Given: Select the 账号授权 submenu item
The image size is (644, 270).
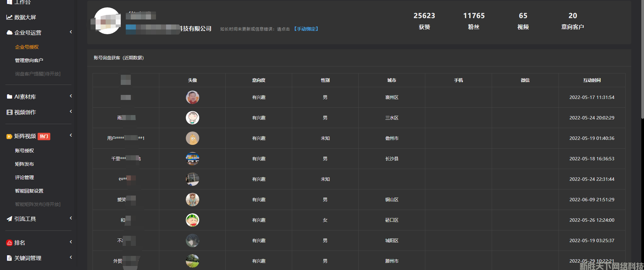Looking at the screenshot, I should (24, 151).
